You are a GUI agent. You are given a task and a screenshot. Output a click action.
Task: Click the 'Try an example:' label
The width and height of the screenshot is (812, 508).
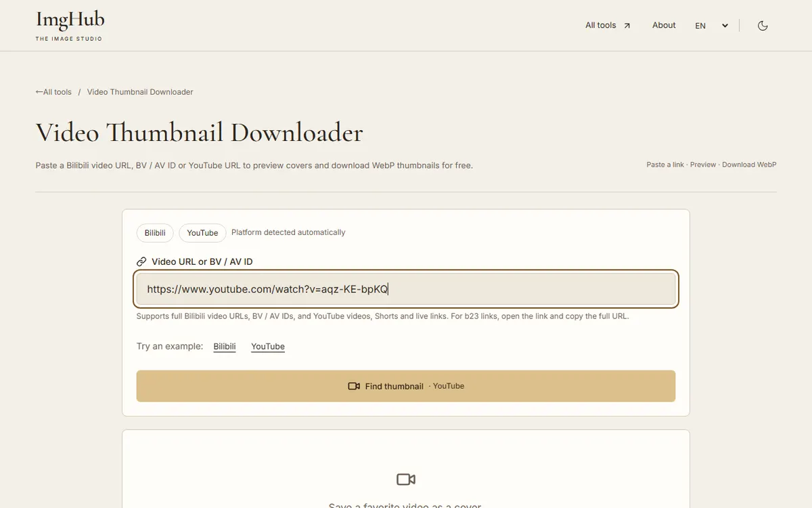[x=170, y=346]
